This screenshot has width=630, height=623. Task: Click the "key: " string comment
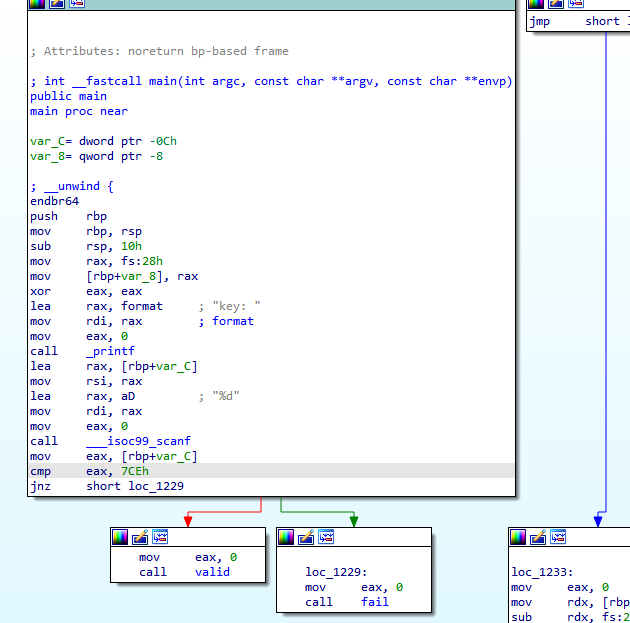coord(237,306)
